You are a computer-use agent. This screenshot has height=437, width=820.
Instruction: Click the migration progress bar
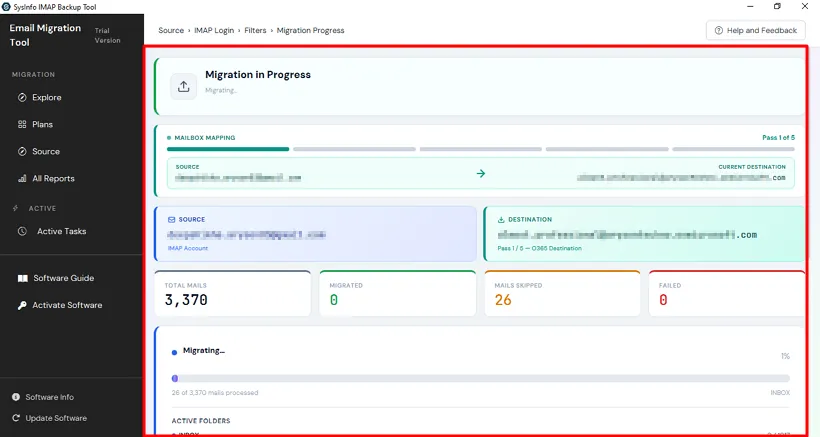481,378
